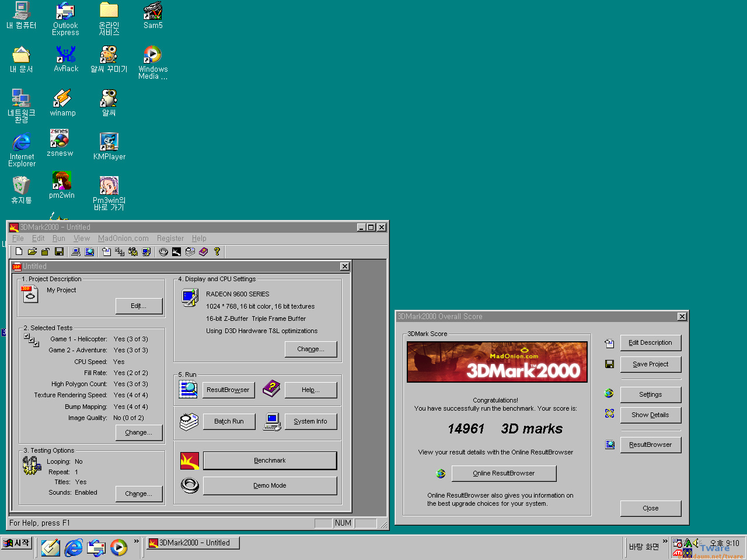The width and height of the screenshot is (747, 560).
Task: Click Edit Description in score dialog
Action: coord(651,342)
